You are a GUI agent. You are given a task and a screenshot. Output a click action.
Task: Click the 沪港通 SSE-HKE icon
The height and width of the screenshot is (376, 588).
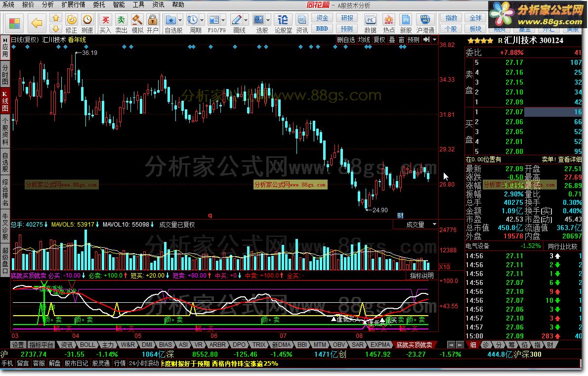[x=425, y=23]
